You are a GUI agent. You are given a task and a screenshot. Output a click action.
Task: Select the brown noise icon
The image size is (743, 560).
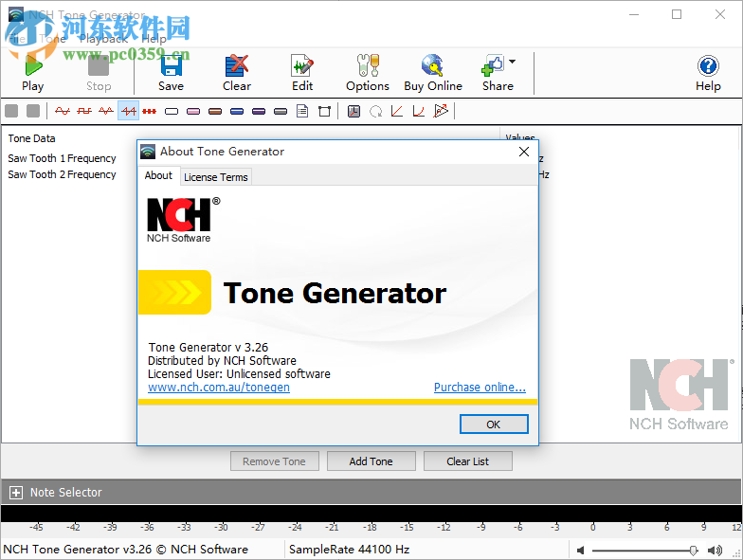215,112
